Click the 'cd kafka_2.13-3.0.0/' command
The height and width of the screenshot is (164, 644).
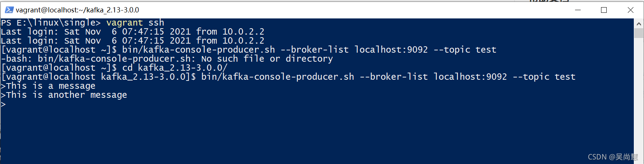pyautogui.click(x=175, y=68)
